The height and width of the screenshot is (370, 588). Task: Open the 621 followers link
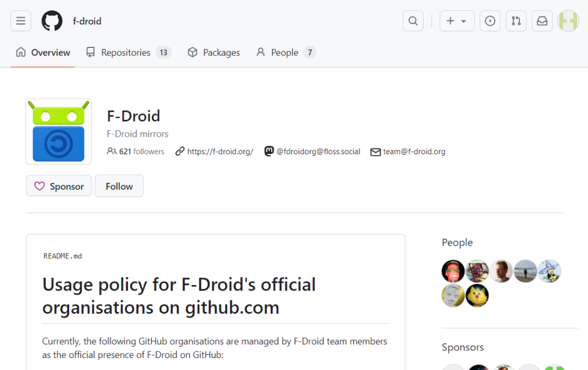click(136, 151)
